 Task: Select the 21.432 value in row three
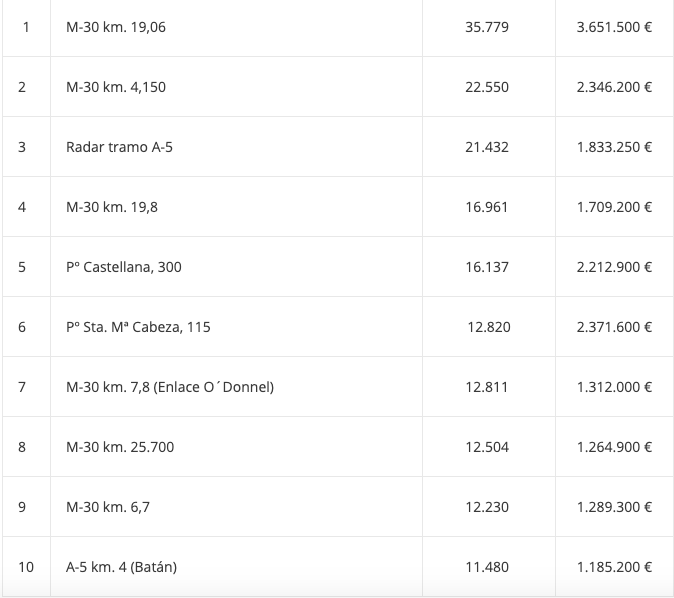coord(487,147)
